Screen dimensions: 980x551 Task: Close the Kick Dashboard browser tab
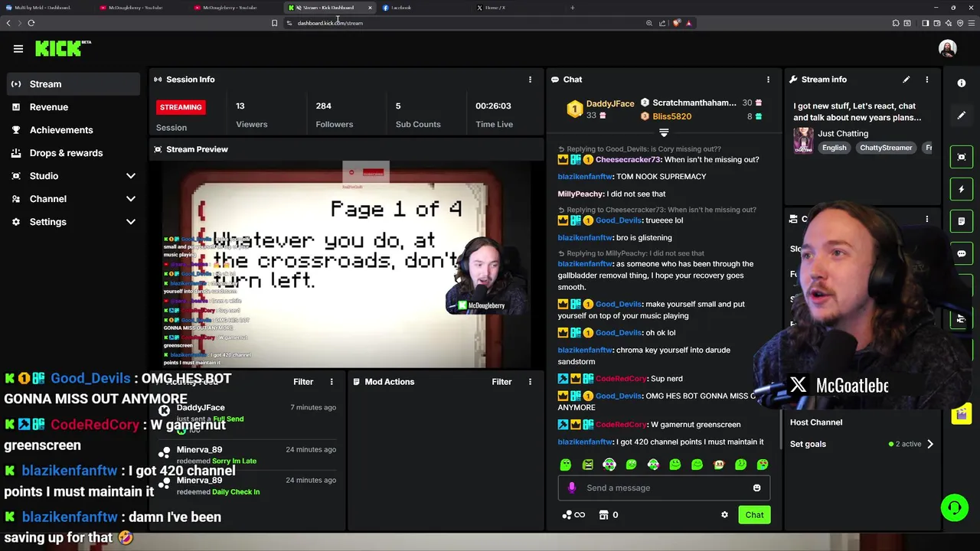[370, 8]
